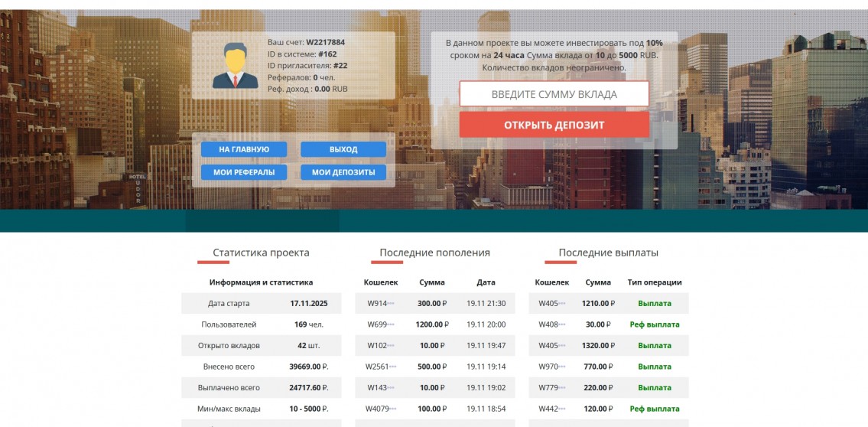
Task: Click the 1210.00 ₽ payout amount
Action: pyautogui.click(x=598, y=303)
